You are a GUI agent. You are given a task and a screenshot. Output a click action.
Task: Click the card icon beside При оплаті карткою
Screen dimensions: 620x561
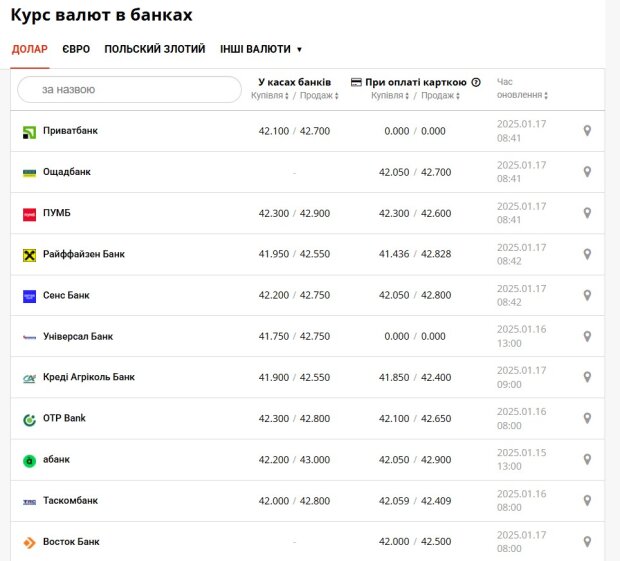pos(356,82)
